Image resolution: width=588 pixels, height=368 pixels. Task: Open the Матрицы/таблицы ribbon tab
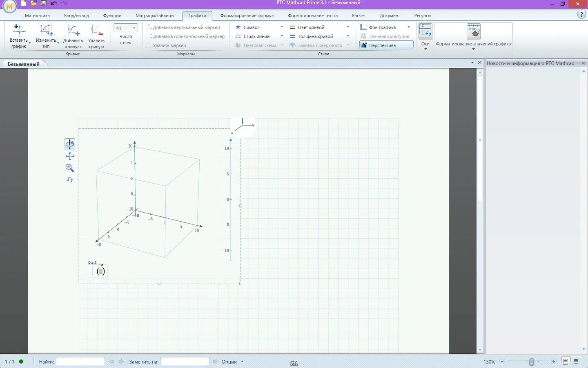pyautogui.click(x=155, y=16)
